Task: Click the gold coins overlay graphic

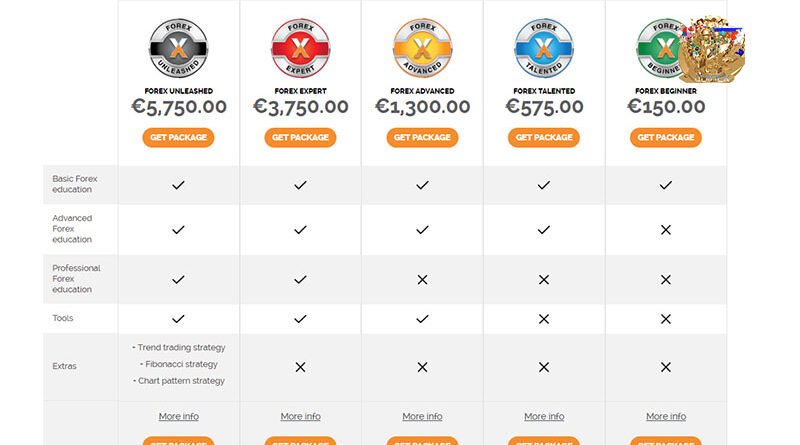Action: (x=712, y=50)
